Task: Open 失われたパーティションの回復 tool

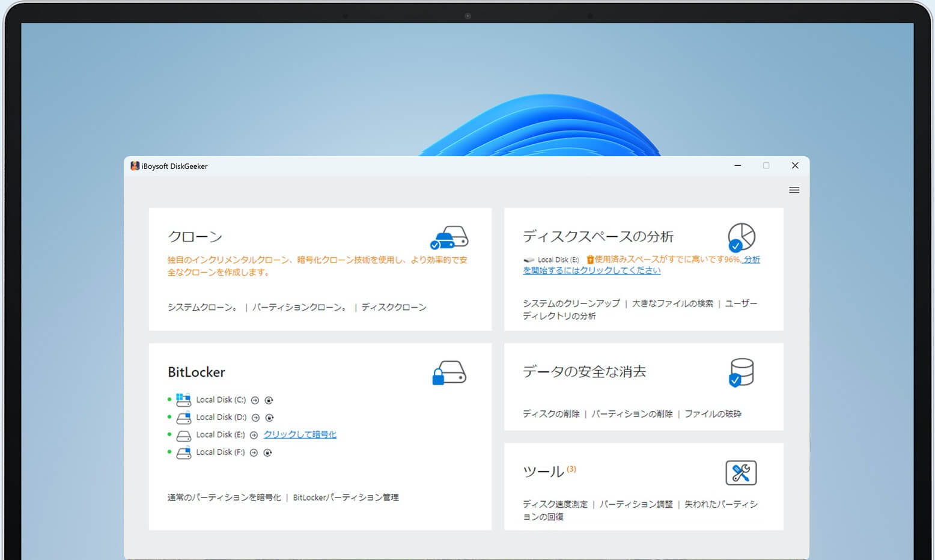Action: tap(641, 510)
